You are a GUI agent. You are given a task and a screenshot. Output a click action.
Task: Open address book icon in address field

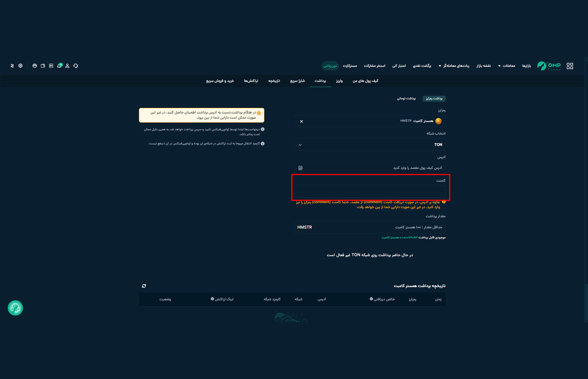click(300, 168)
